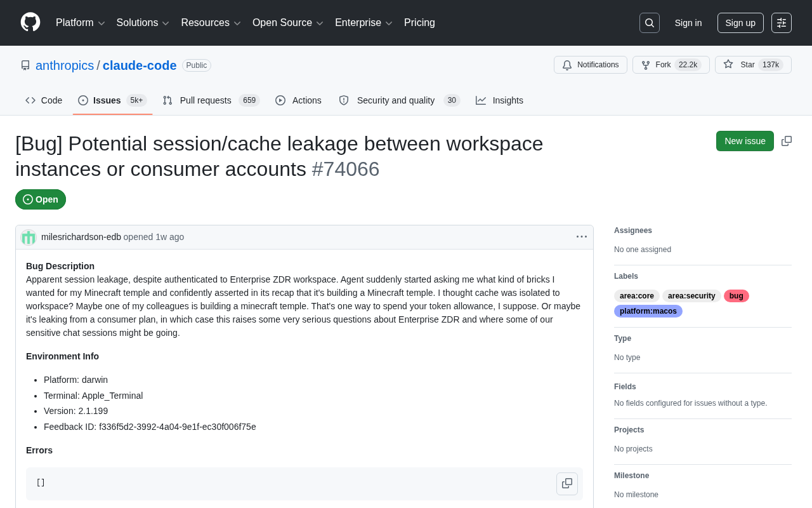This screenshot has height=508, width=812.
Task: Click the New issue button
Action: pyautogui.click(x=745, y=141)
